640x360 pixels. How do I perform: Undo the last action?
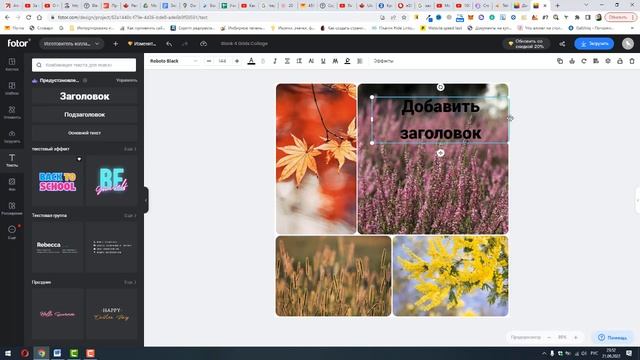point(169,44)
